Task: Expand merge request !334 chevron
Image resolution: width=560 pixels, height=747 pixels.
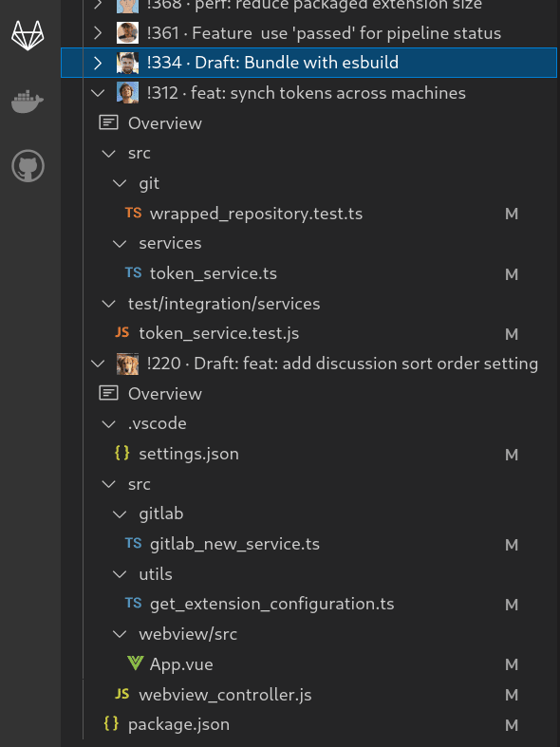Action: (x=98, y=63)
